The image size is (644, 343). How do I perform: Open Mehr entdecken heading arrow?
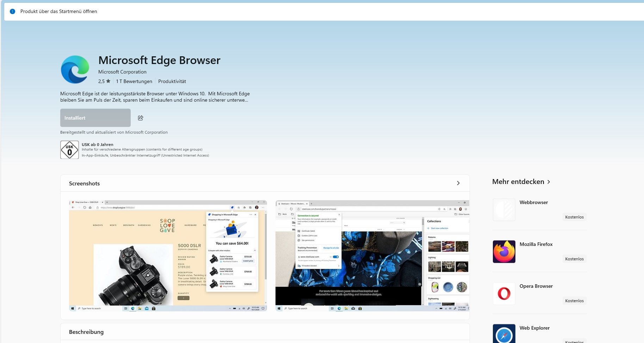point(549,182)
